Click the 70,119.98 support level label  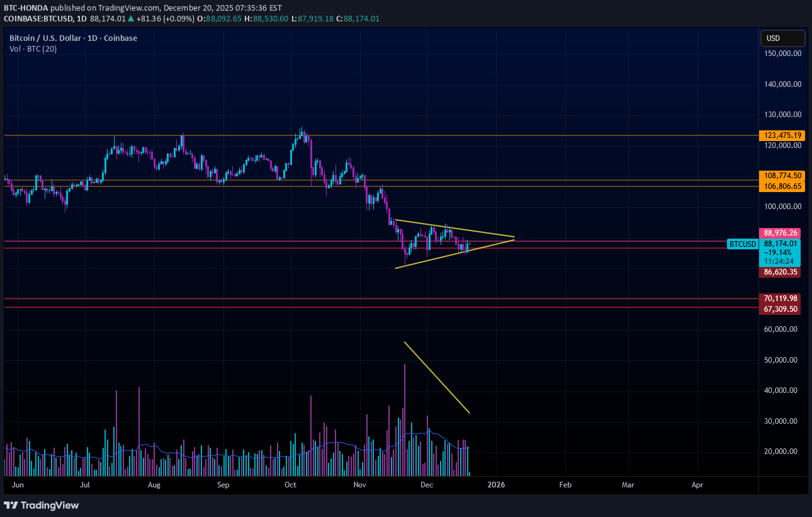[x=780, y=298]
